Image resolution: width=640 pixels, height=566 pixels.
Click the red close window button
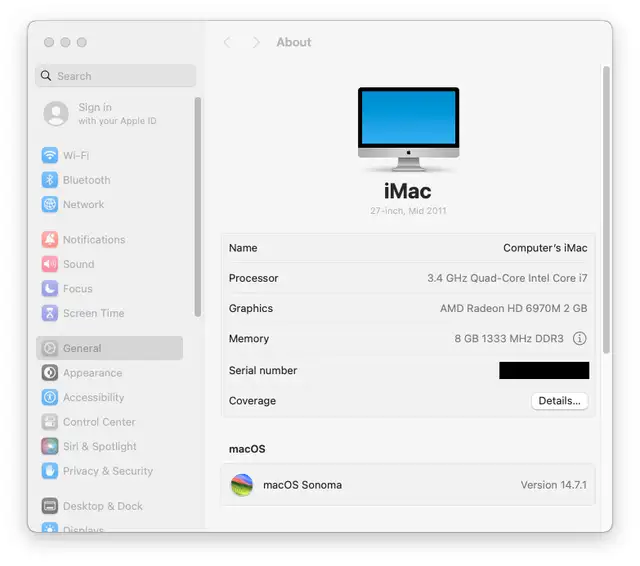pos(49,42)
